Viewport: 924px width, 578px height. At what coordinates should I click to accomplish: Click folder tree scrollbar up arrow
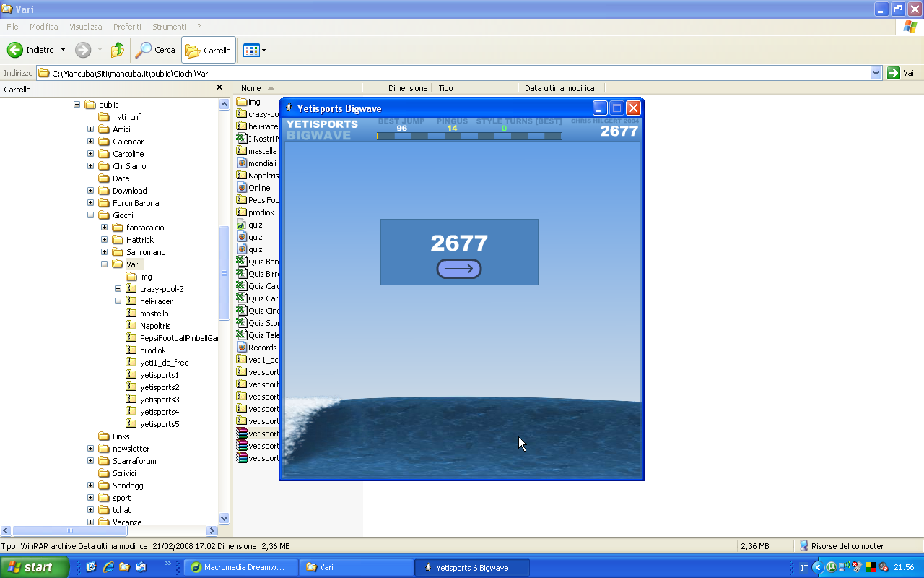point(224,104)
